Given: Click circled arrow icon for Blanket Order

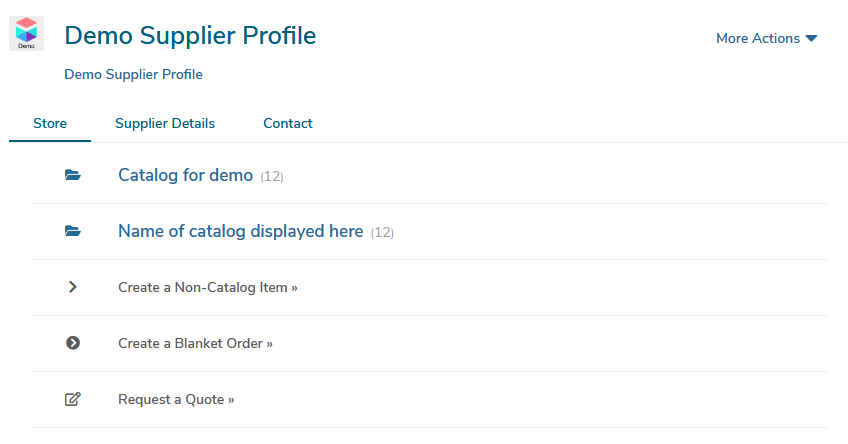Looking at the screenshot, I should point(72,343).
